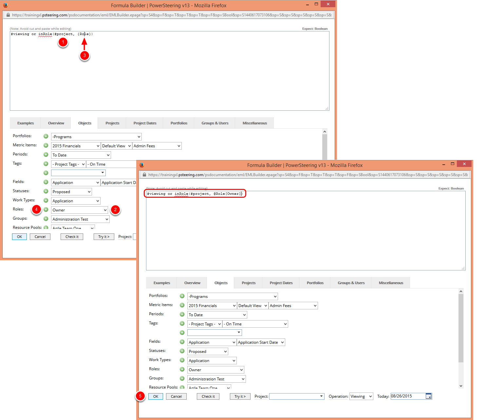
Task: Open Portfolios tab in back window
Action: 179,123
